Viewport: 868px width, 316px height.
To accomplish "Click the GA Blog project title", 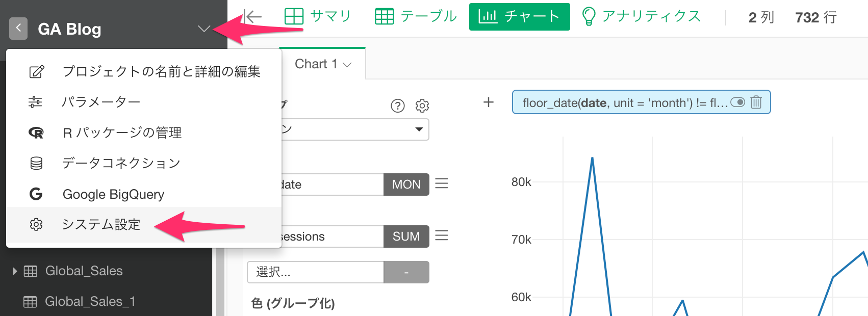I will coord(69,30).
